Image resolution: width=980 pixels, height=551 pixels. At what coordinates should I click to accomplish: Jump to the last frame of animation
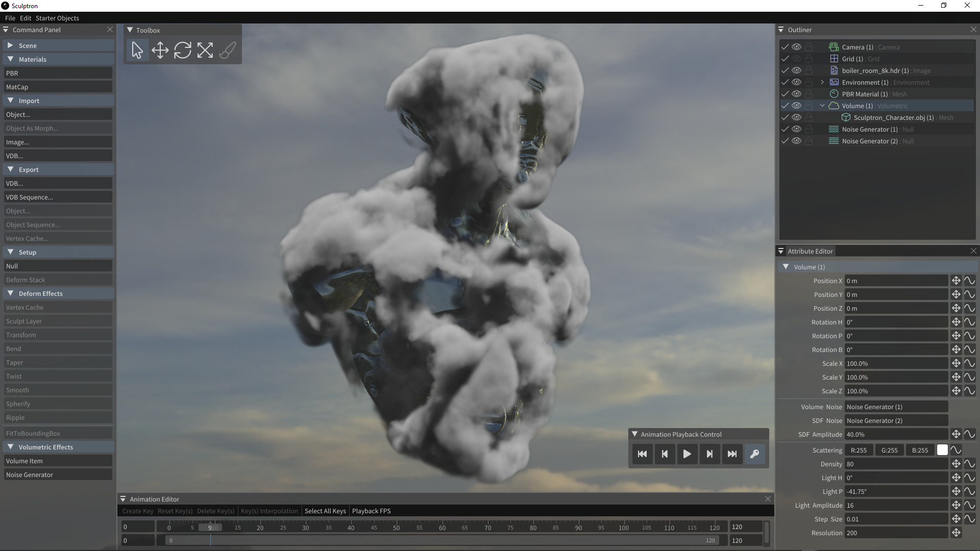coord(732,454)
